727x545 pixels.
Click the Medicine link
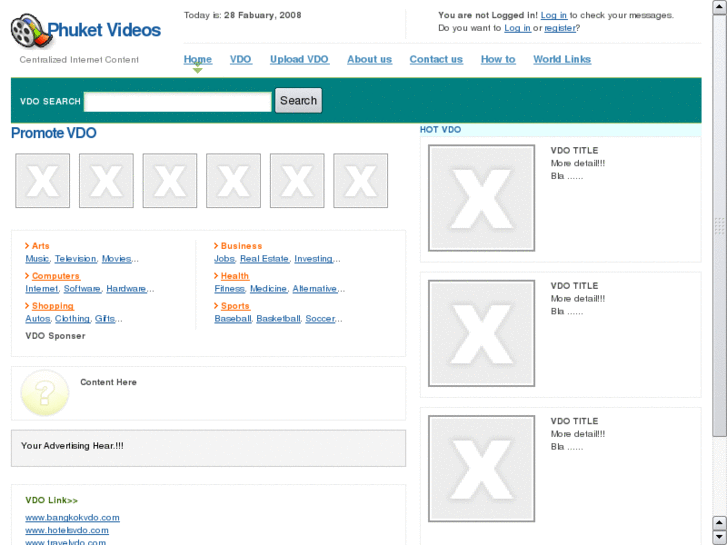coord(268,289)
